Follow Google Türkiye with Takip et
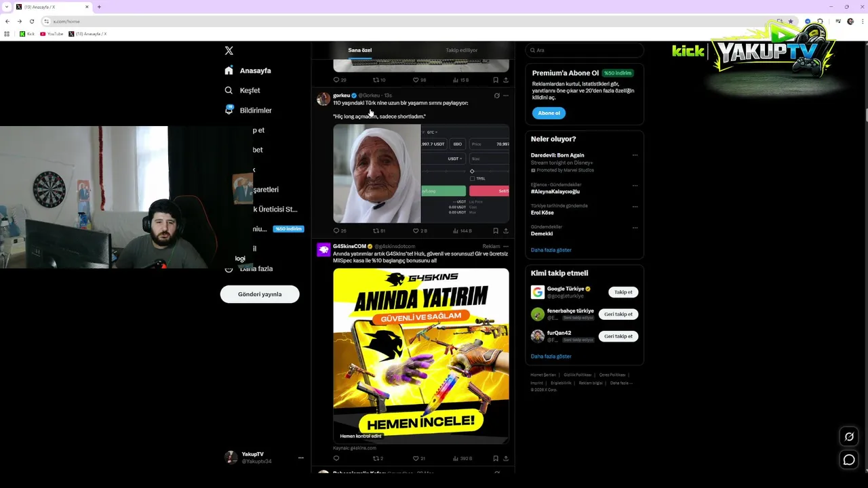 (623, 292)
